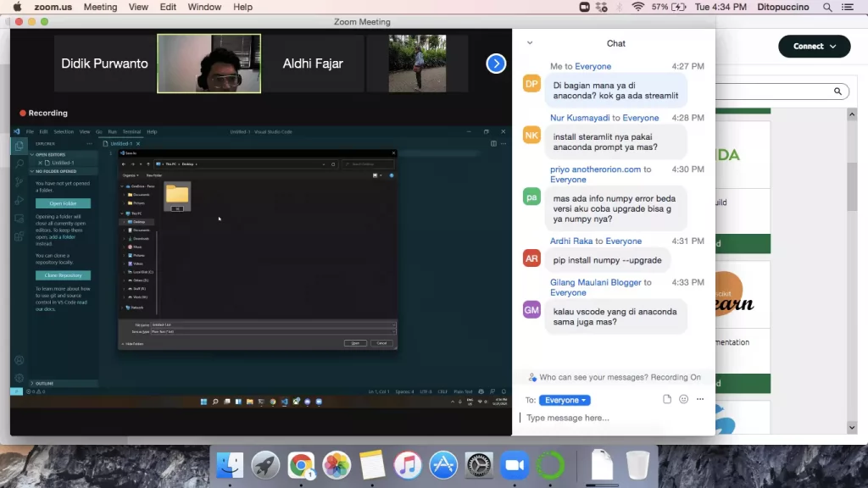The height and width of the screenshot is (488, 868).
Task: Open Finder from the Dock
Action: pyautogui.click(x=230, y=465)
